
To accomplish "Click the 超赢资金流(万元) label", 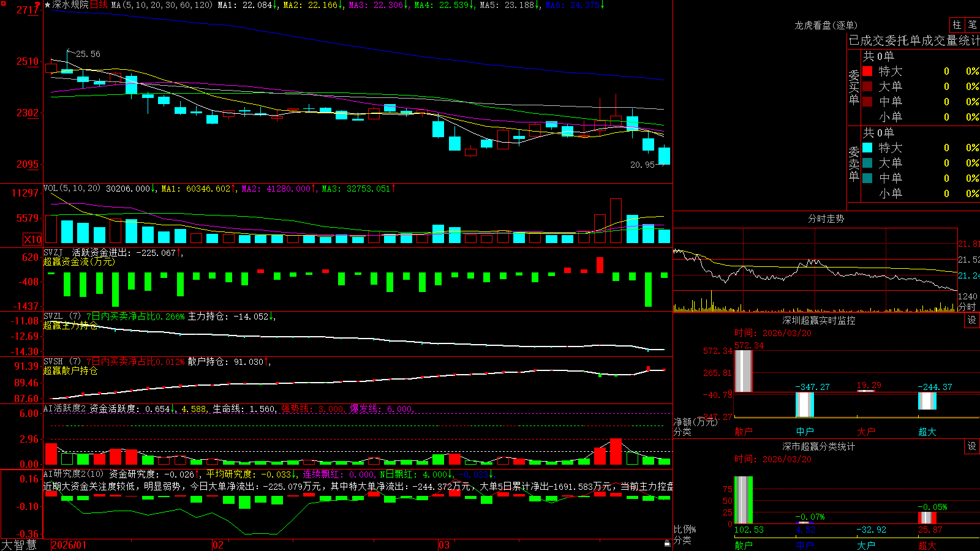I will (79, 262).
